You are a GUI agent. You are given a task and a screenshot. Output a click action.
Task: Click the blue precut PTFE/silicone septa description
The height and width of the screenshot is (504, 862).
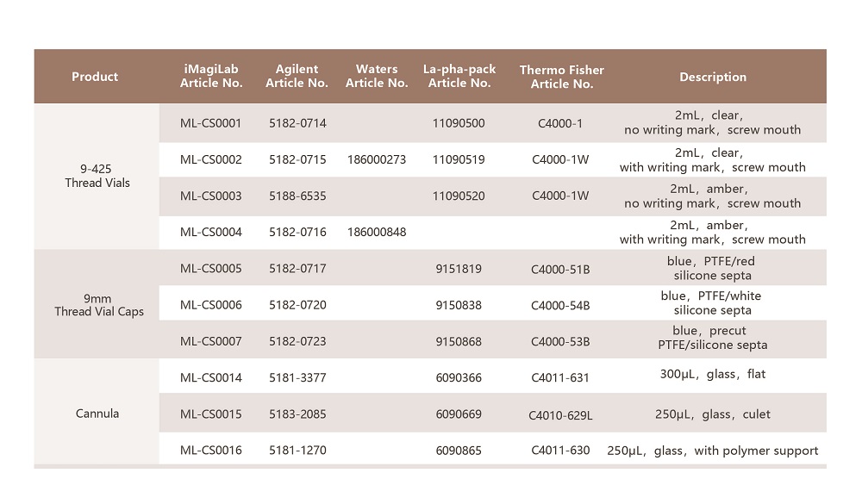pyautogui.click(x=712, y=338)
